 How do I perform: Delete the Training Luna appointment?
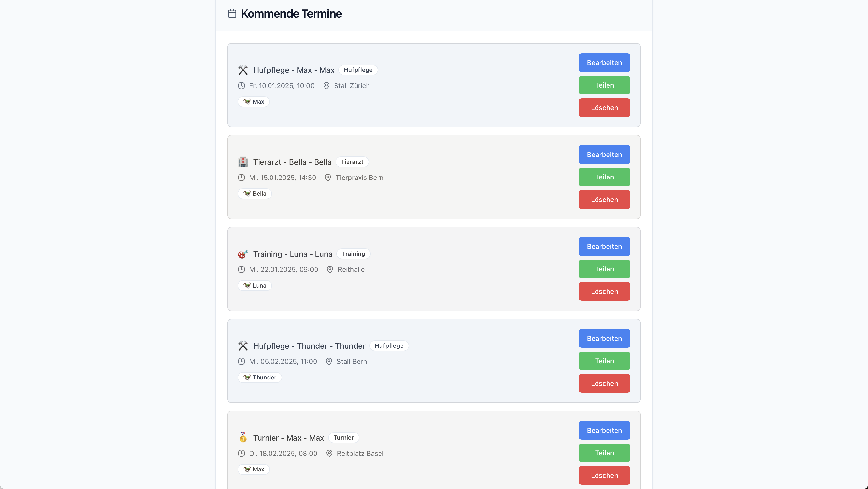604,291
